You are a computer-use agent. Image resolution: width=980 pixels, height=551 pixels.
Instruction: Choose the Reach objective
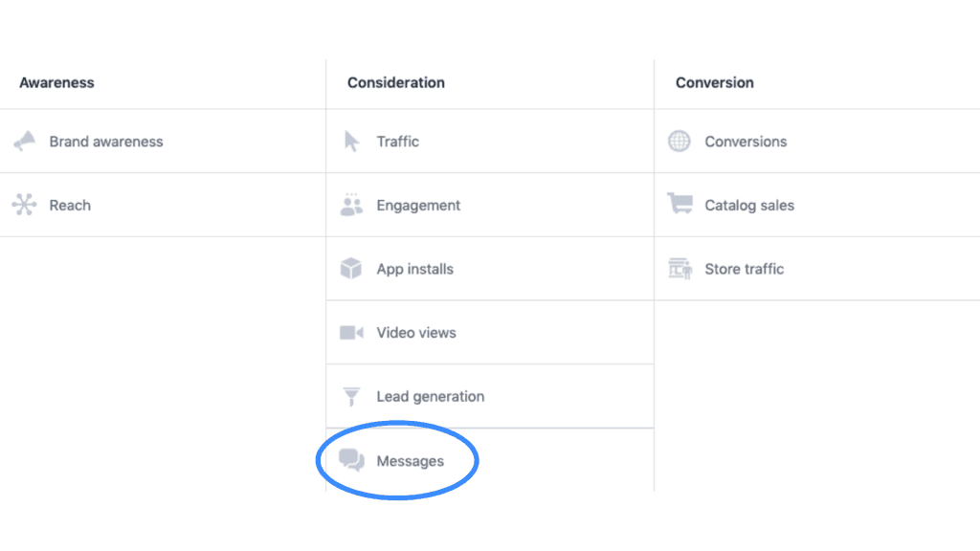point(163,205)
